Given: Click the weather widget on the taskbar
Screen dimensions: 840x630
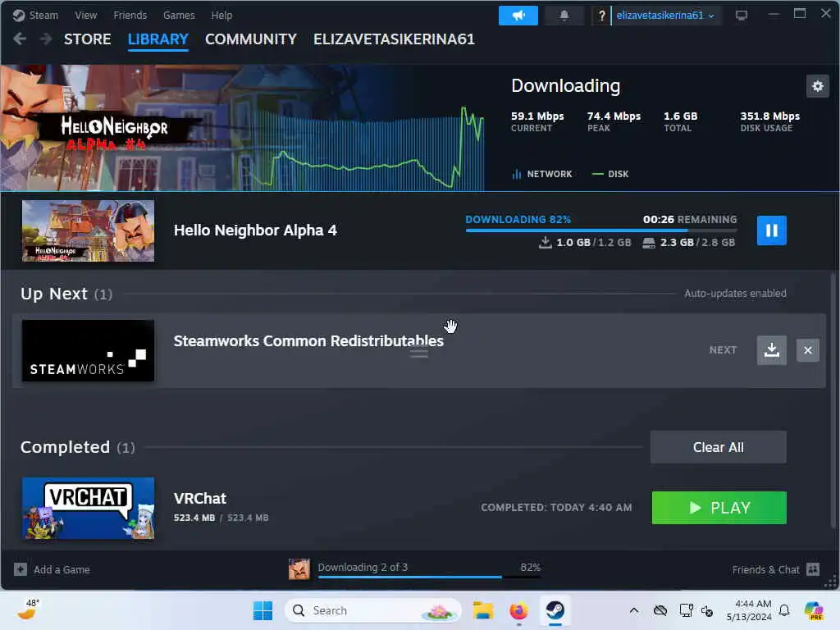Looking at the screenshot, I should [28, 609].
